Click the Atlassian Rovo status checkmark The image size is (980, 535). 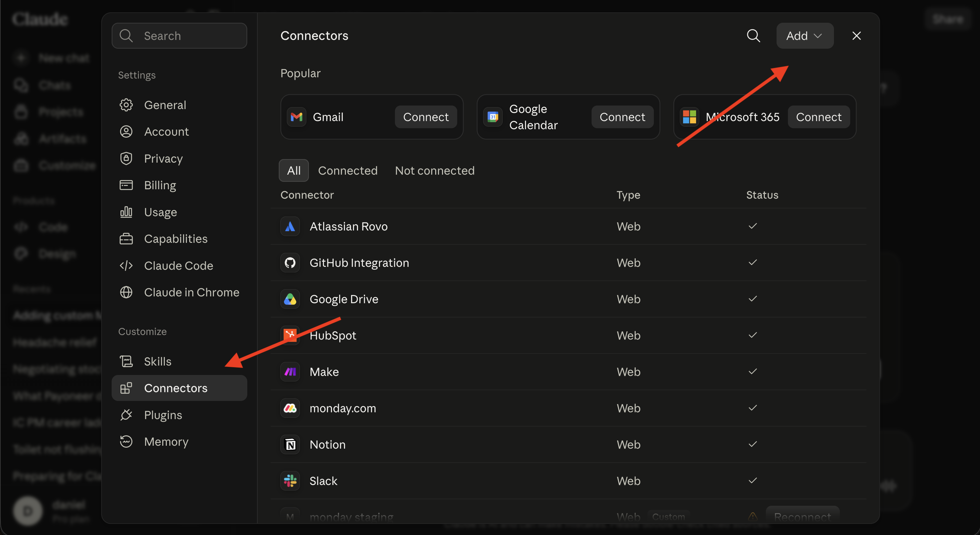click(x=753, y=226)
